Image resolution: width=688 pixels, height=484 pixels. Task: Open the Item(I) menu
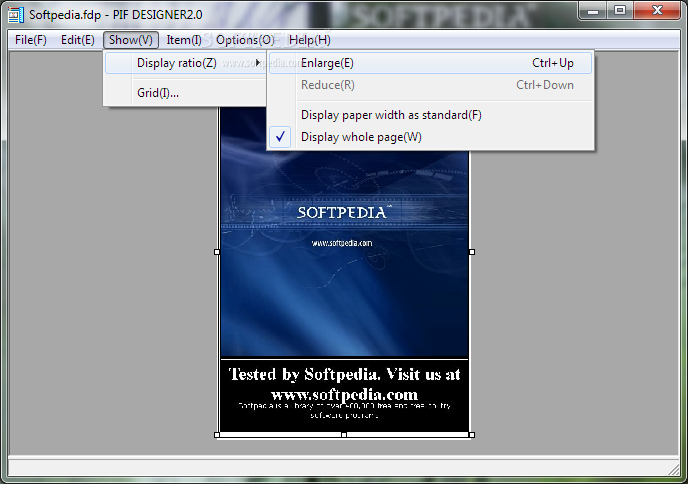pos(184,40)
